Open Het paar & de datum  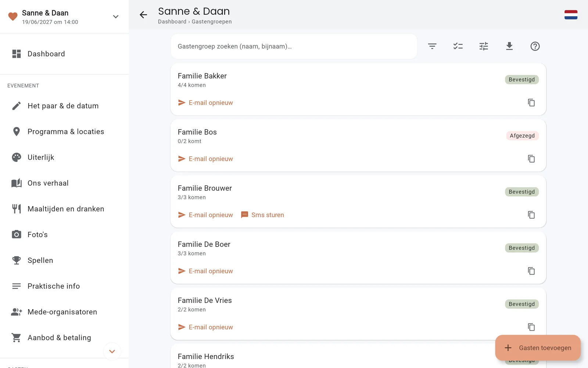pyautogui.click(x=64, y=106)
